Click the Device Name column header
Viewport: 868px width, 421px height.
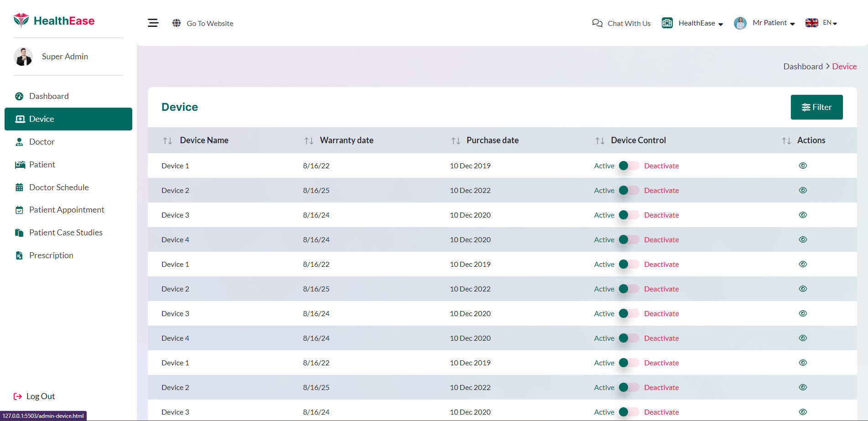pyautogui.click(x=204, y=140)
